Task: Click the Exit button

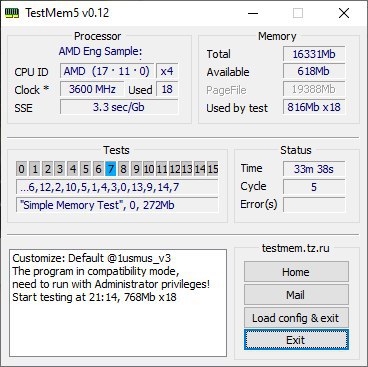Action: [296, 340]
